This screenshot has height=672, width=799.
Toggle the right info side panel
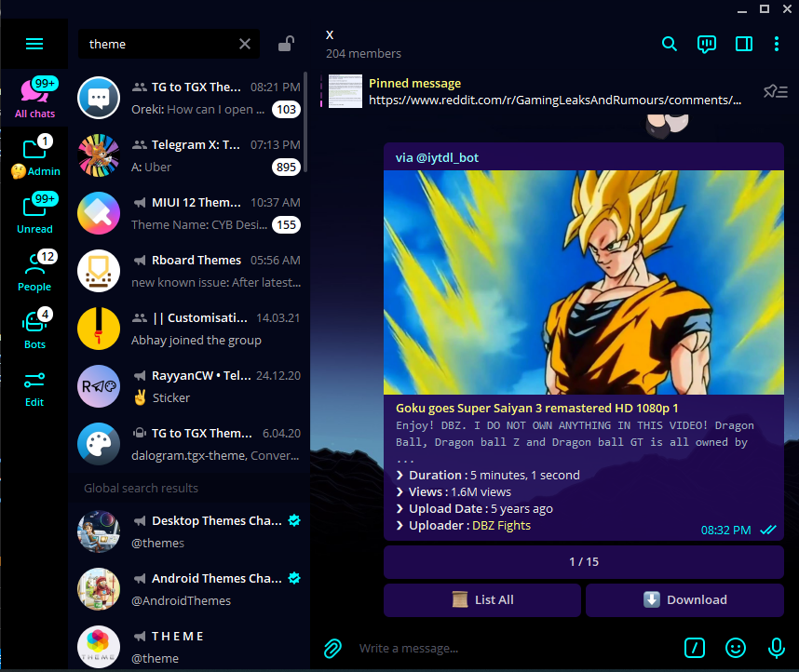tap(744, 44)
